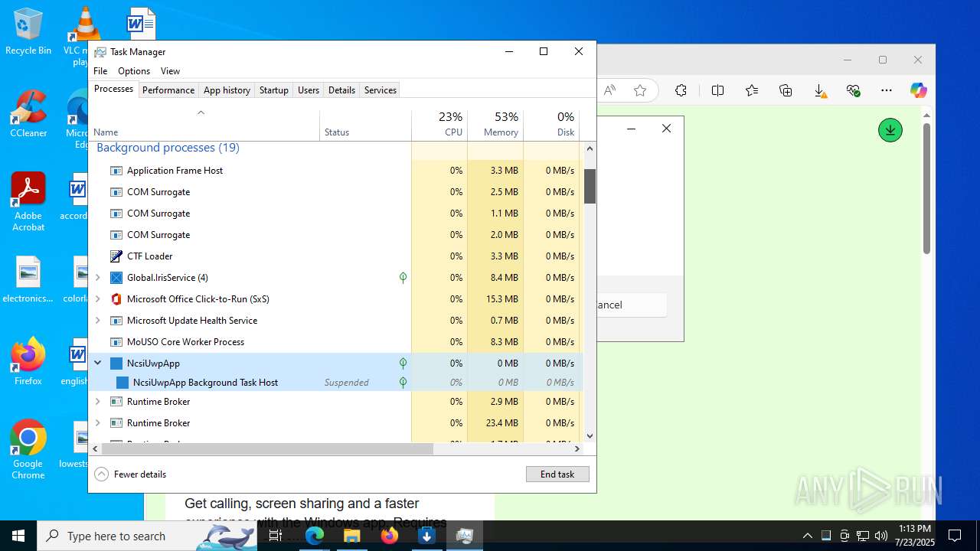Open File Explorer from the taskbar
980x551 pixels.
(352, 536)
